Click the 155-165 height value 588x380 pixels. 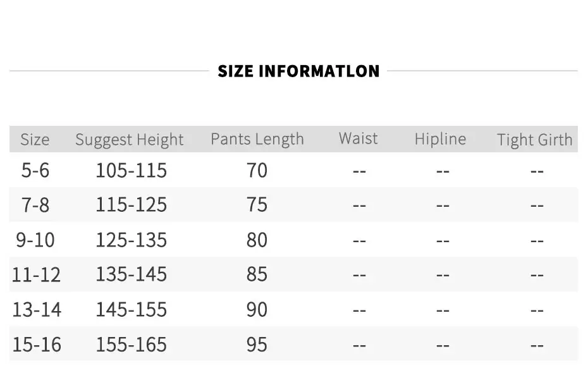click(x=132, y=345)
